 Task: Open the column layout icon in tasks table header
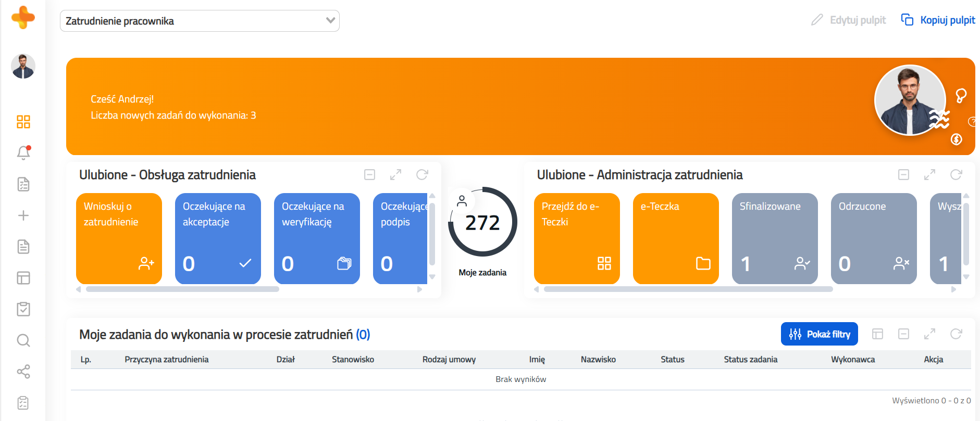pyautogui.click(x=878, y=334)
